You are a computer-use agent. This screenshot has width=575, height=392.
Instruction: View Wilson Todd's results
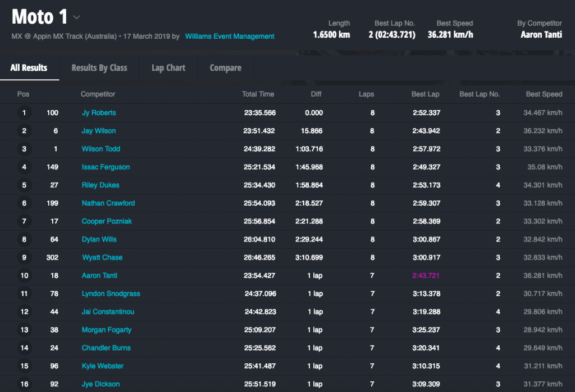(x=101, y=149)
